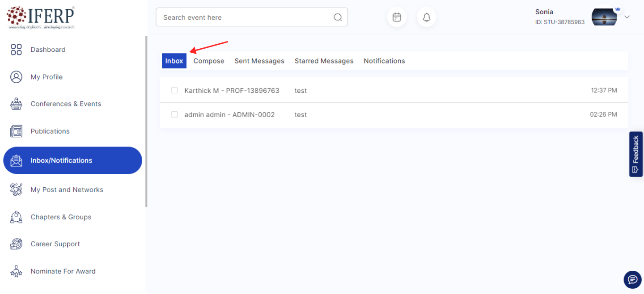
Task: Click the calendar icon in header
Action: (x=397, y=17)
